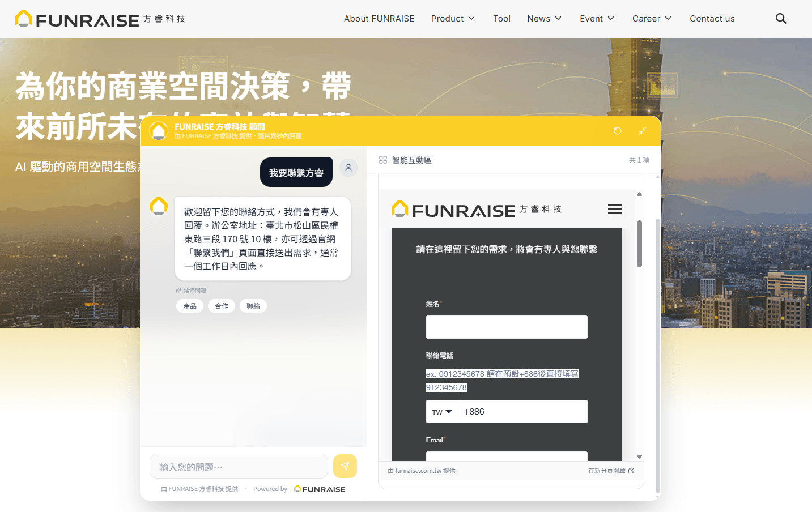This screenshot has width=812, height=512.
Task: Click the embedded page scrollbar thumb
Action: pos(639,244)
